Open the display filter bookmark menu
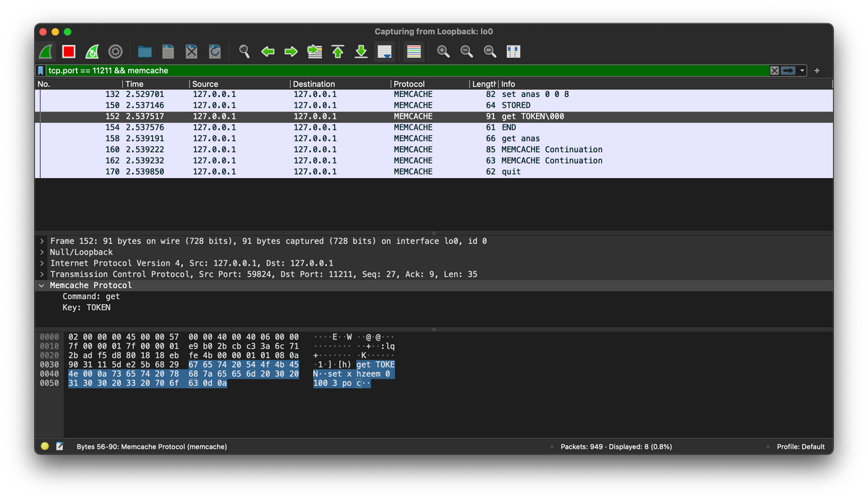Image resolution: width=868 pixels, height=500 pixels. (41, 71)
